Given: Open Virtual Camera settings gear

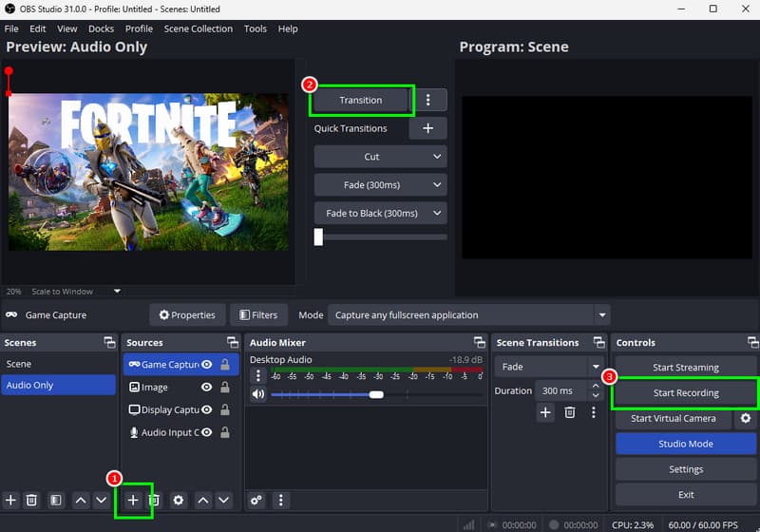Looking at the screenshot, I should [x=746, y=418].
